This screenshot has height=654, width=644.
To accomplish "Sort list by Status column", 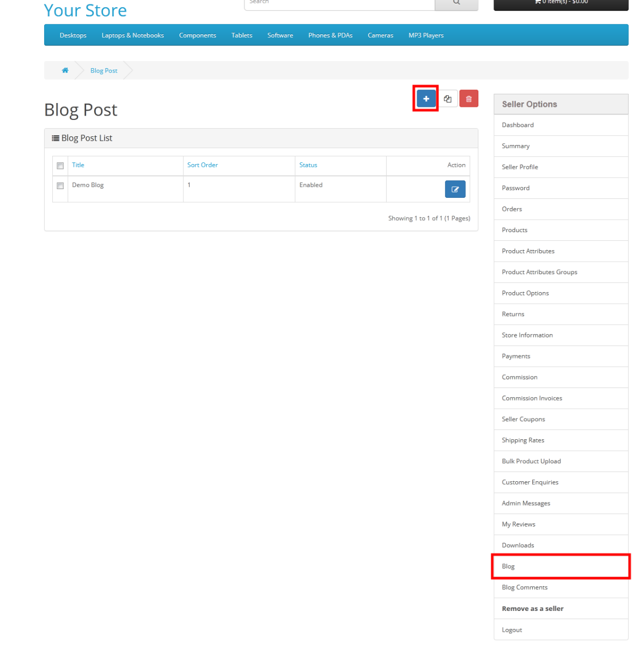I will [x=308, y=165].
